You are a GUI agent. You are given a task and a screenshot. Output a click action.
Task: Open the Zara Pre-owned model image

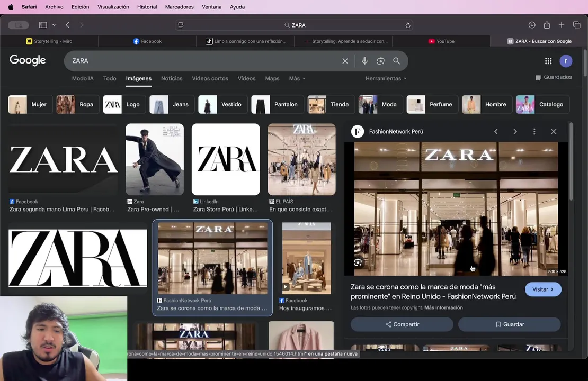(x=155, y=159)
